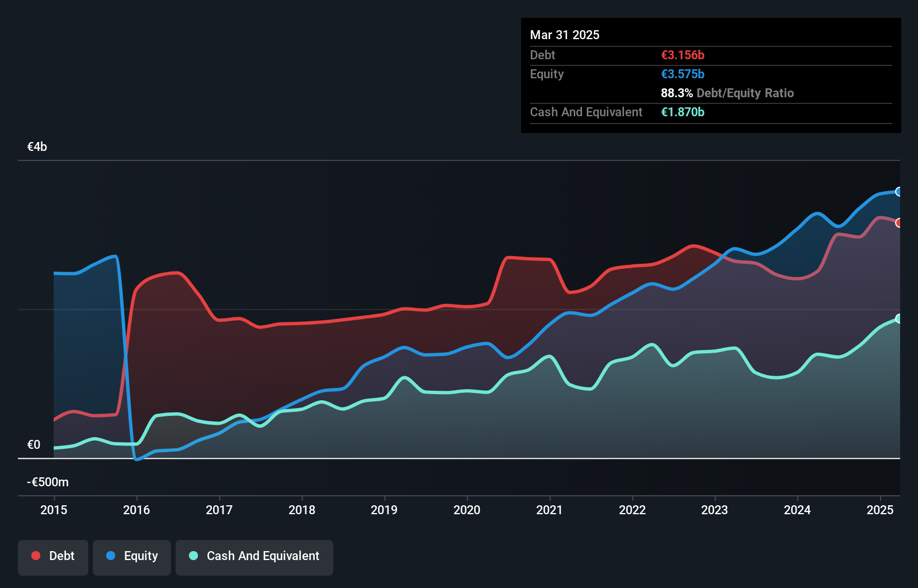Click the teal Cash end-point marker
This screenshot has width=918, height=588.
click(899, 319)
